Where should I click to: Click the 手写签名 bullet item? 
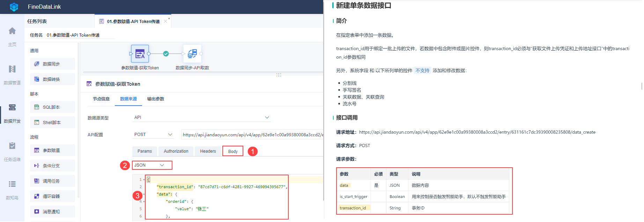(x=352, y=90)
